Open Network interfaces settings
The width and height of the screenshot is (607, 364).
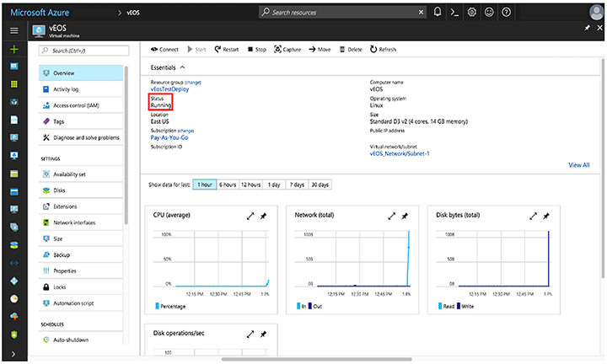[81, 222]
